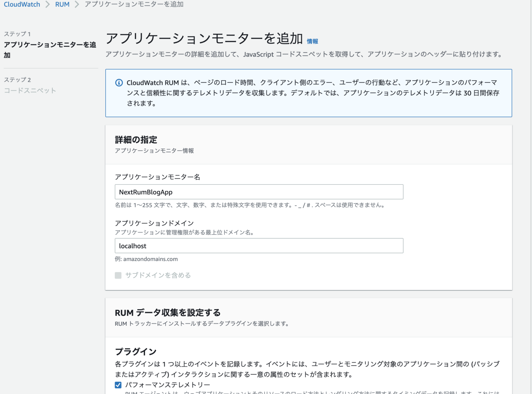Navigate to CloudWatch via the breadcrumb

point(21,4)
